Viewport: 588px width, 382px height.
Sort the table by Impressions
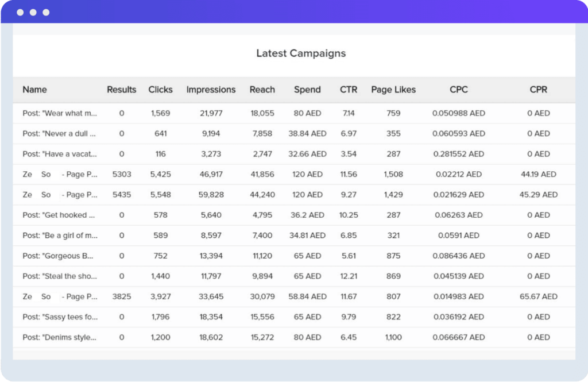click(x=211, y=90)
